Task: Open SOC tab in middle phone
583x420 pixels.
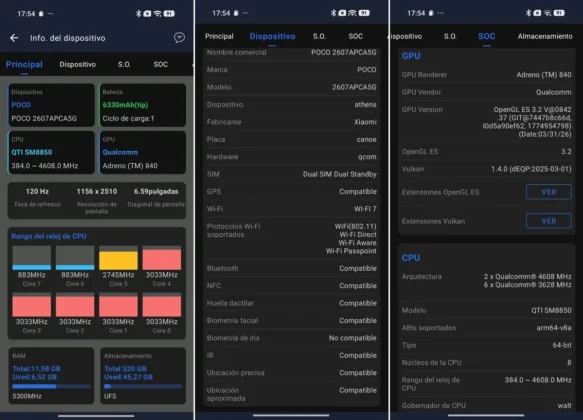Action: [x=355, y=36]
